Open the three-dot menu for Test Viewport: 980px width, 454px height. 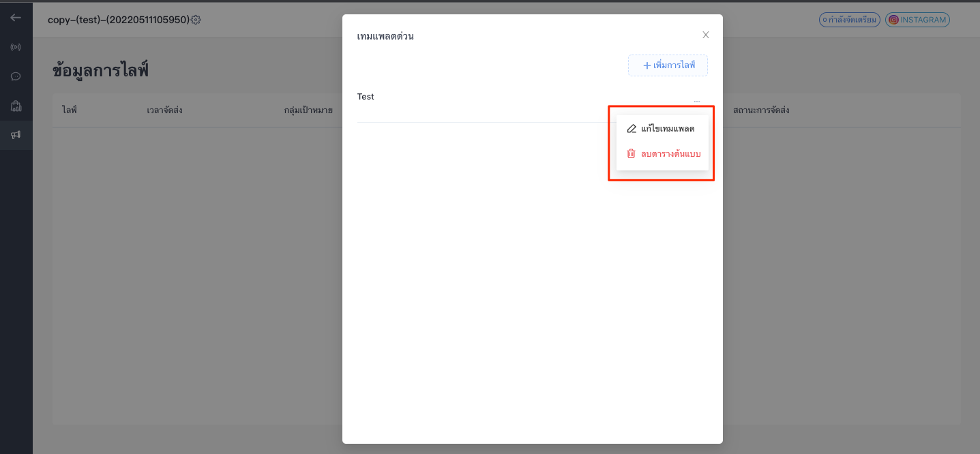point(696,101)
